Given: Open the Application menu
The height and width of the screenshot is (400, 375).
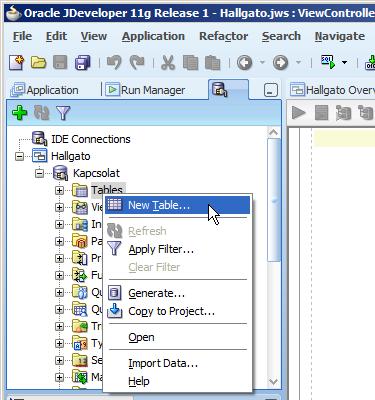Looking at the screenshot, I should pyautogui.click(x=153, y=36).
